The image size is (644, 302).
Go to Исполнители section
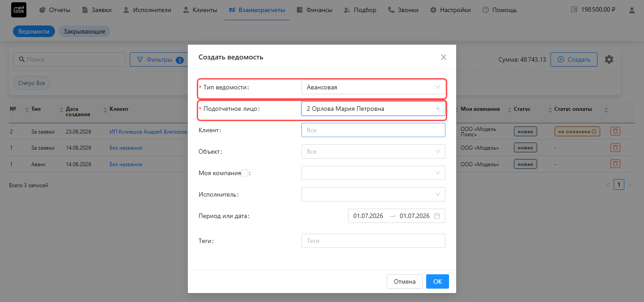pyautogui.click(x=147, y=10)
